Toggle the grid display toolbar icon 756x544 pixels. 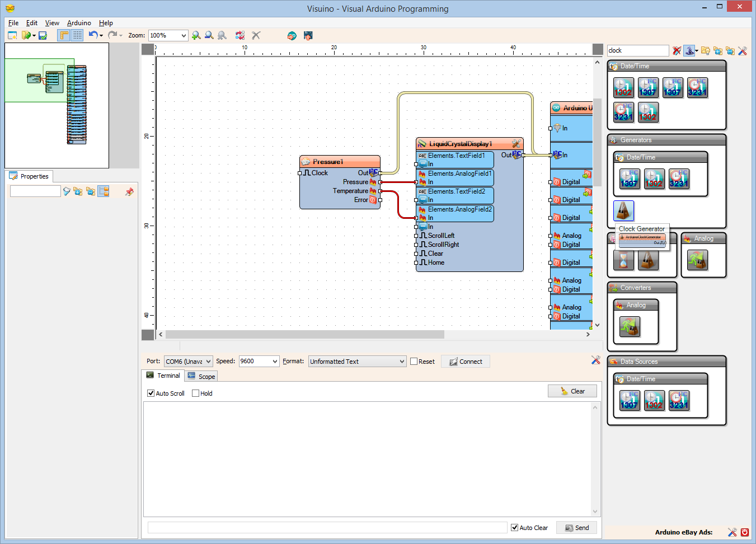tap(77, 35)
